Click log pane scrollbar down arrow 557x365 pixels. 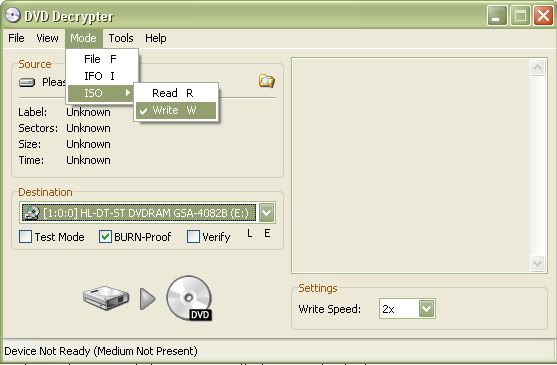pyautogui.click(x=537, y=263)
